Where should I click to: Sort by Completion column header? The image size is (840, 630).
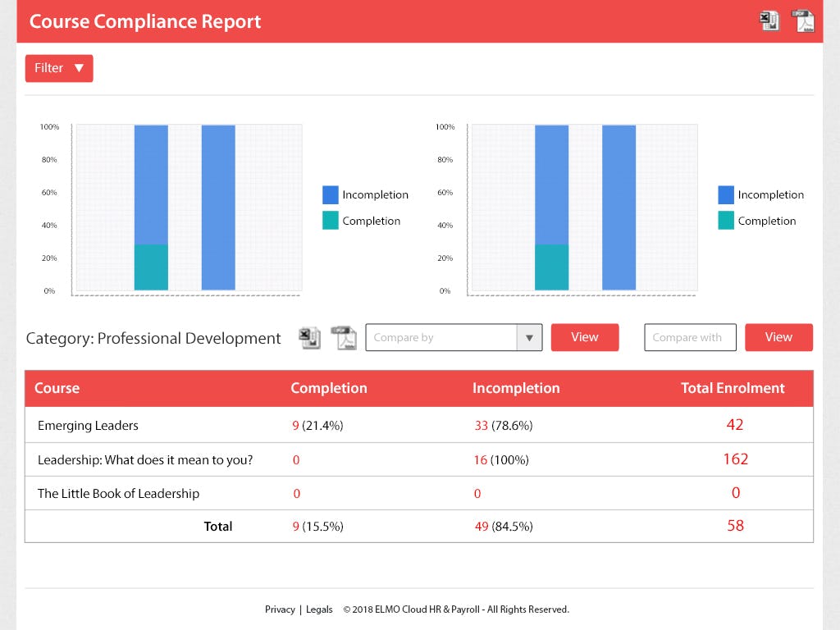pos(329,388)
